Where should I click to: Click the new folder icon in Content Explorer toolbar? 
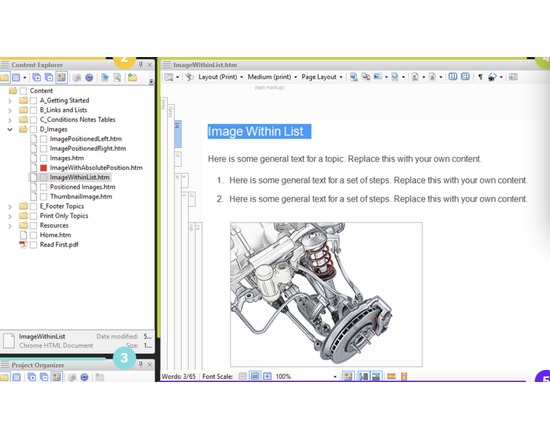pos(132,78)
